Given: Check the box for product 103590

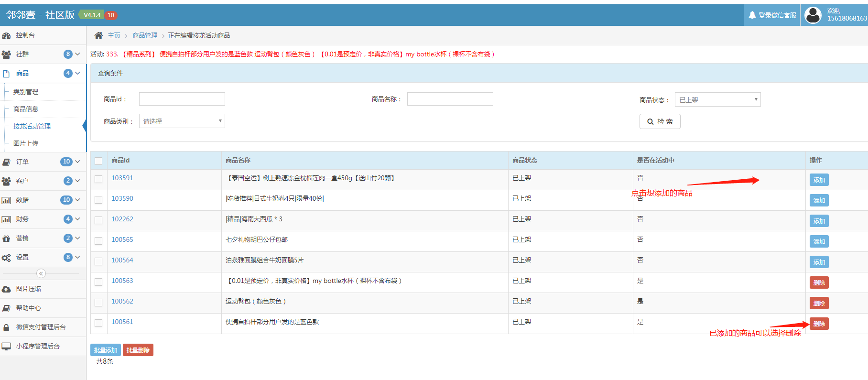Looking at the screenshot, I should click(x=98, y=200).
